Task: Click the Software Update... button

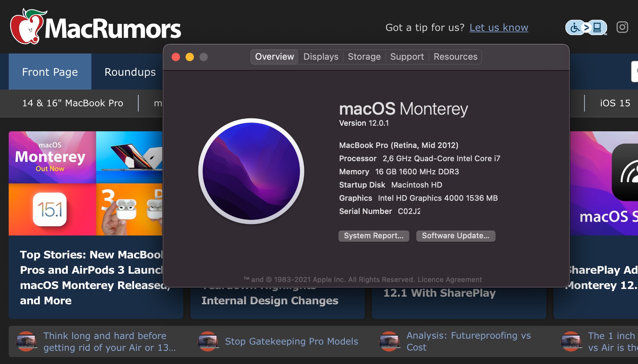Action: click(x=456, y=236)
